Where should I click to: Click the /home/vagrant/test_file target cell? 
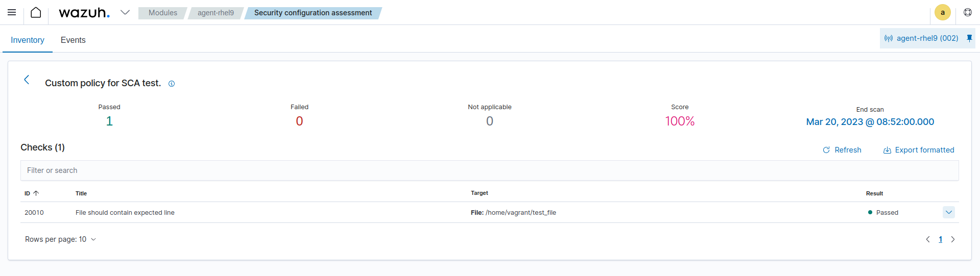pyautogui.click(x=513, y=213)
